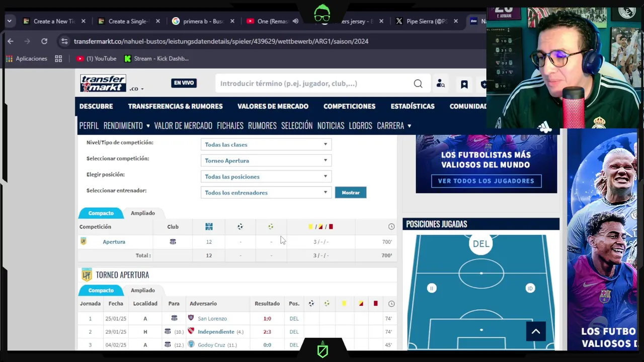Image resolution: width=644 pixels, height=362 pixels.
Task: Click the Mostrar button
Action: click(x=351, y=193)
